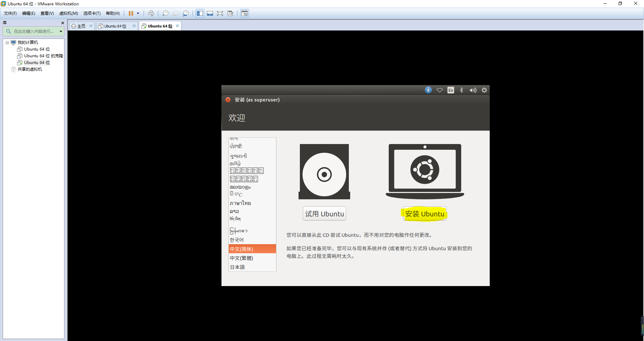Select ગુજરાતી in the language list
This screenshot has width=644, height=341.
pos(252,156)
